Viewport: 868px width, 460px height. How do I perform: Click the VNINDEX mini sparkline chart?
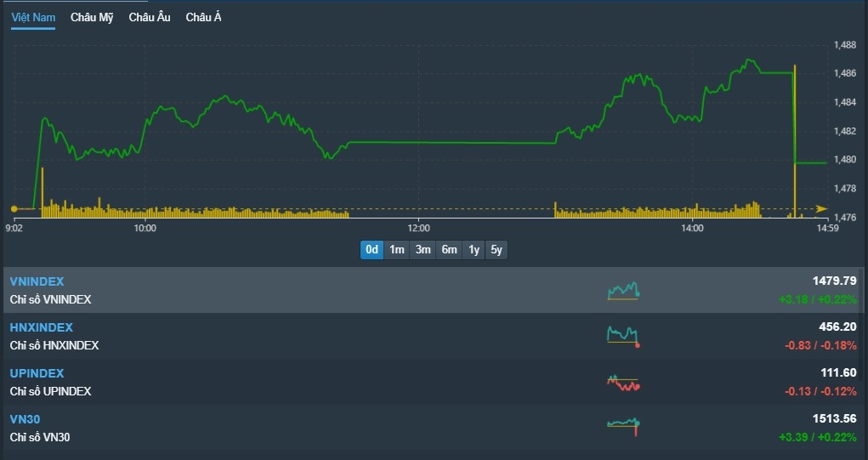[x=623, y=291]
